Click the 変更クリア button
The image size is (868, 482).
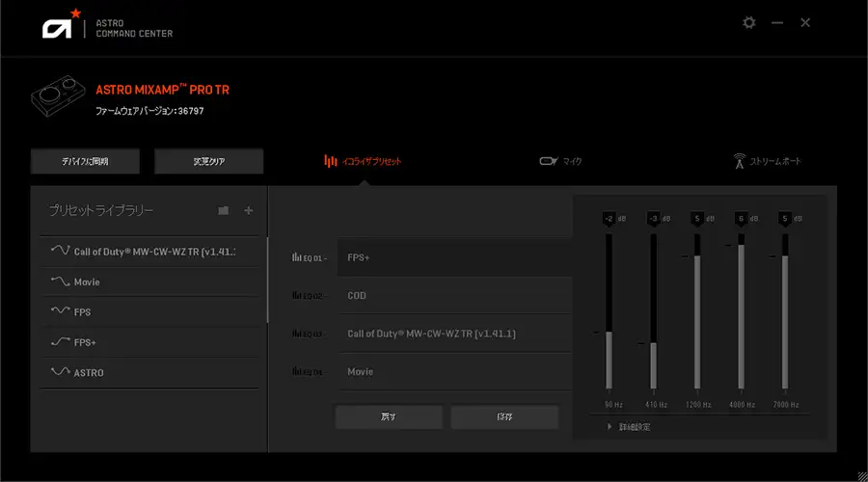pyautogui.click(x=208, y=161)
